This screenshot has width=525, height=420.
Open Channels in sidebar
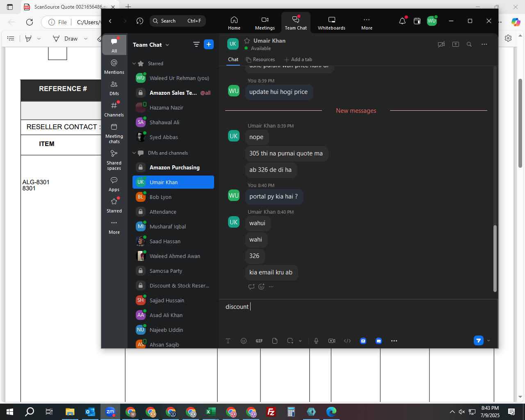coord(114,109)
